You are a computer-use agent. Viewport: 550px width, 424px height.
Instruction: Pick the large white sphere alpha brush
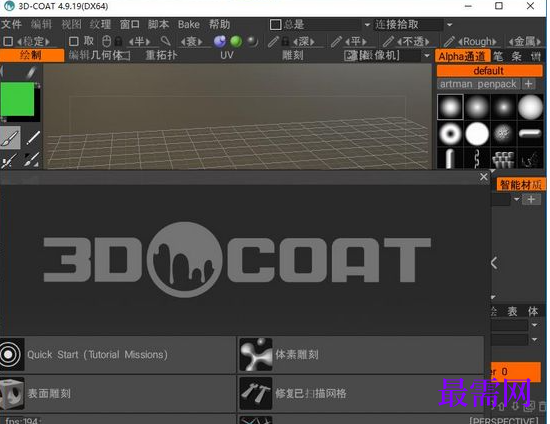[x=530, y=107]
